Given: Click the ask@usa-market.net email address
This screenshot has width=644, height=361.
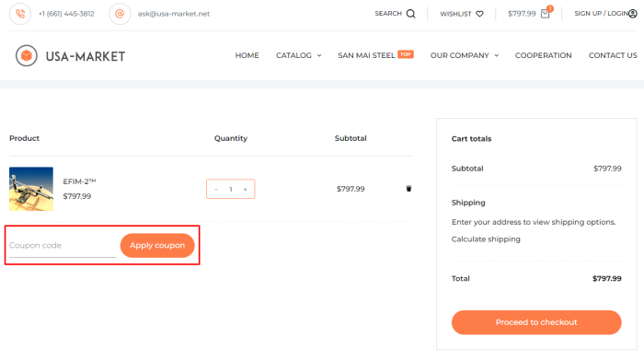Looking at the screenshot, I should tap(174, 14).
